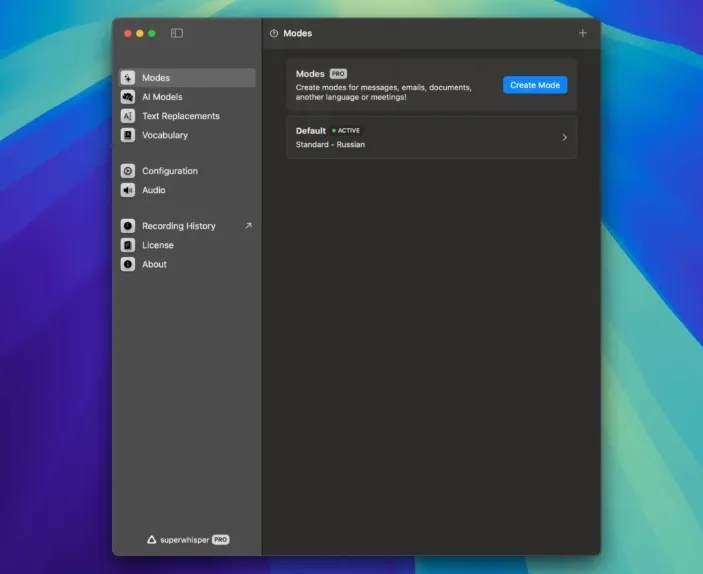Click the Recording History clock icon

click(x=128, y=226)
